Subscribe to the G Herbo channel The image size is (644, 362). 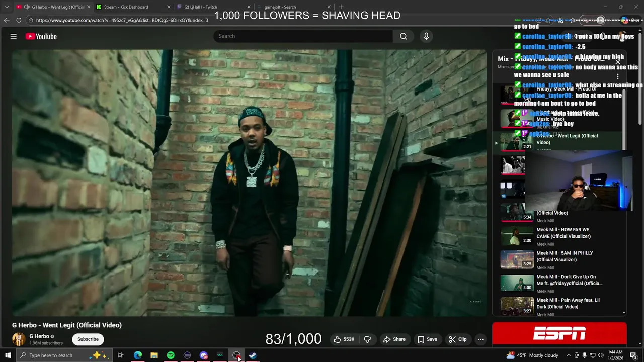[x=88, y=339]
